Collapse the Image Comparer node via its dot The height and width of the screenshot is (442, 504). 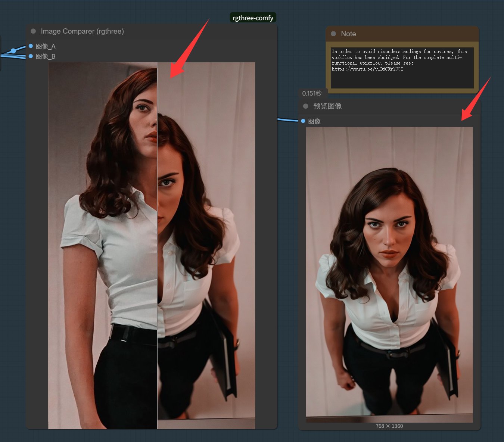point(33,31)
